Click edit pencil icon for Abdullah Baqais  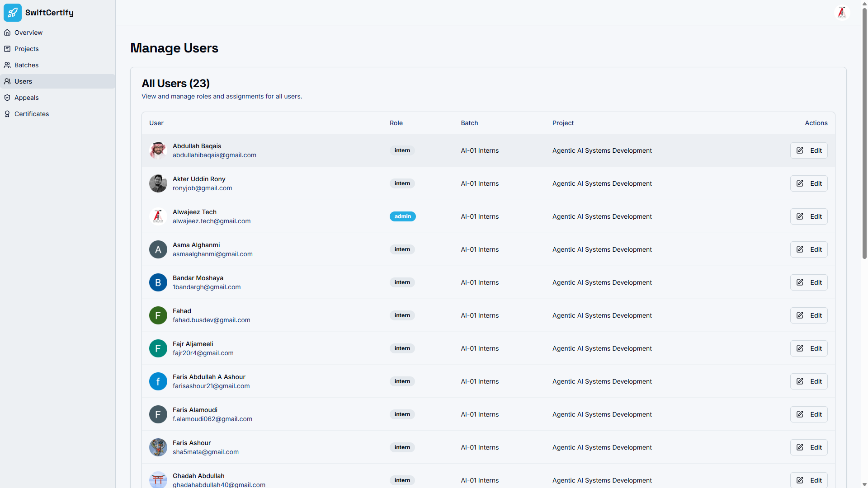pos(800,150)
